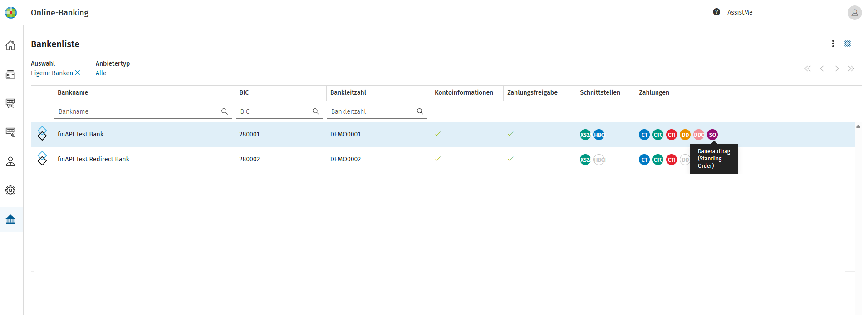
Task: Remove the Eigene Banken filter
Action: coord(78,73)
